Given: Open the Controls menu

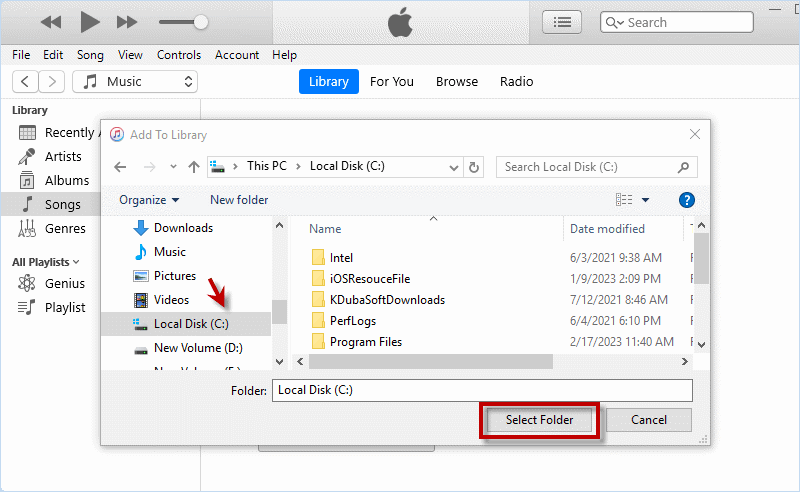Looking at the screenshot, I should pos(179,55).
